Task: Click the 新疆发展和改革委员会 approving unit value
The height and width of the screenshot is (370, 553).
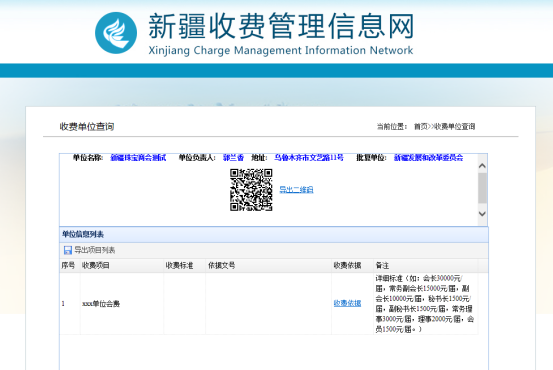Action: click(428, 158)
